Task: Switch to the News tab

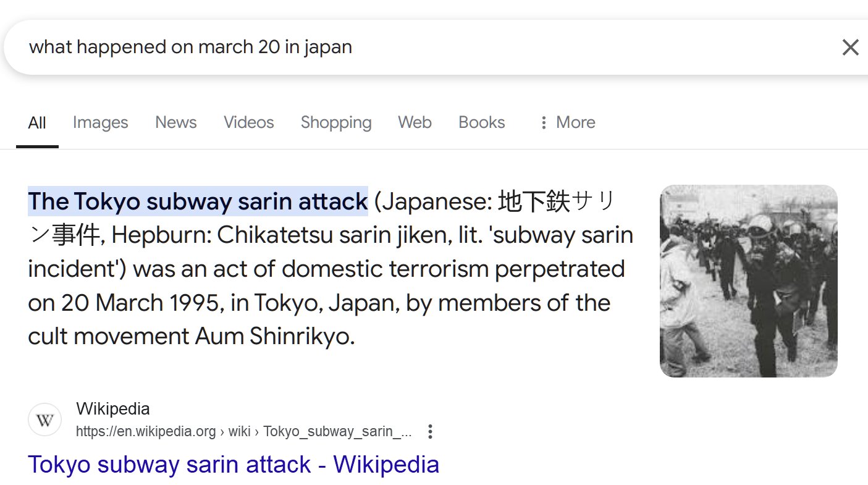Action: [176, 122]
